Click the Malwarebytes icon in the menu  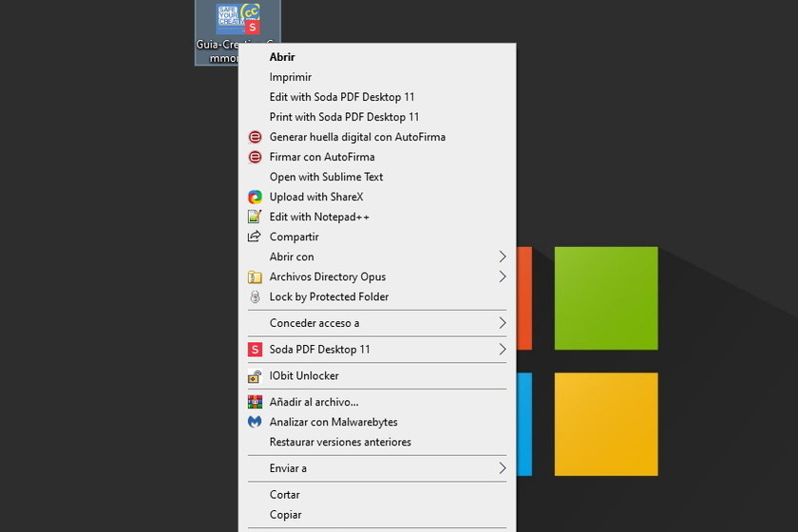click(x=255, y=422)
